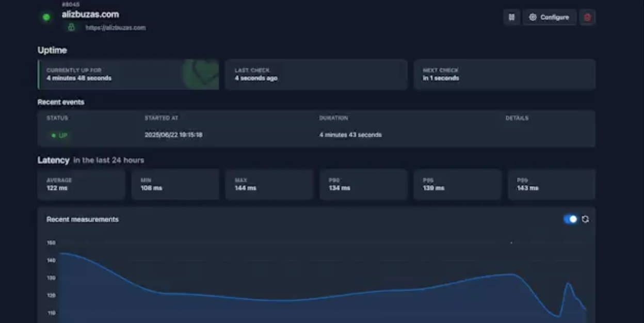Image resolution: width=644 pixels, height=323 pixels.
Task: Click the DETAILS column header
Action: click(x=517, y=118)
